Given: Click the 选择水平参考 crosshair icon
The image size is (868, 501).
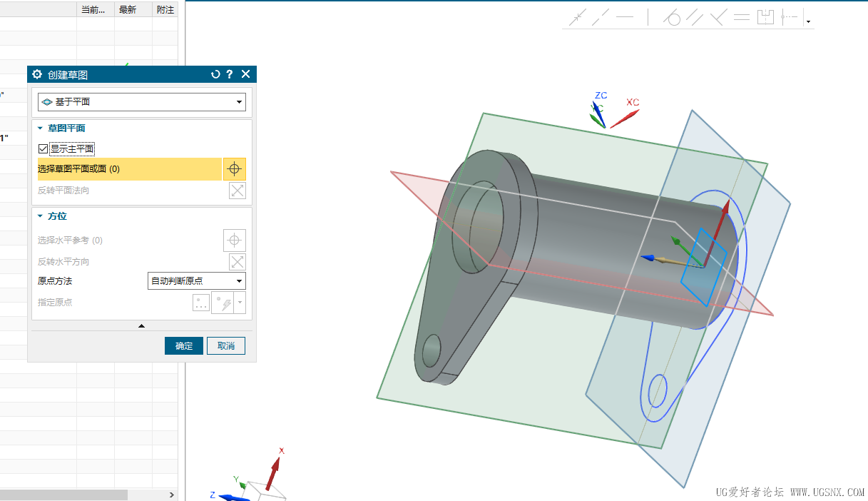Looking at the screenshot, I should [x=235, y=241].
